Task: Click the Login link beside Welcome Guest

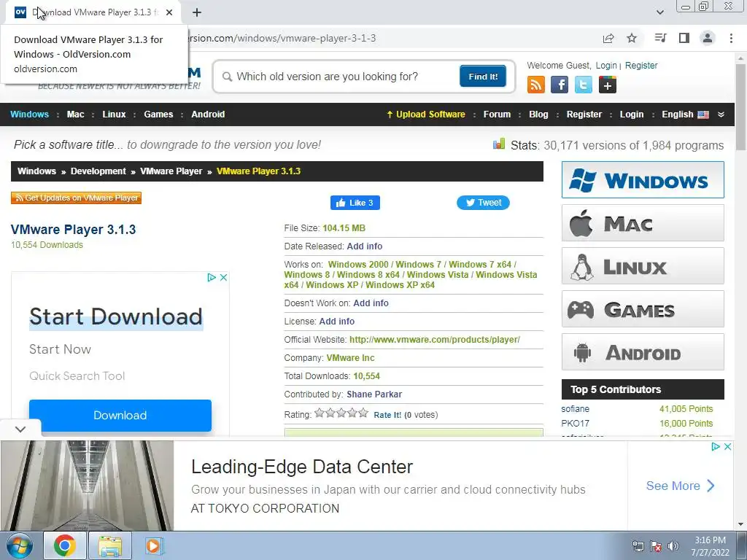Action: point(606,66)
